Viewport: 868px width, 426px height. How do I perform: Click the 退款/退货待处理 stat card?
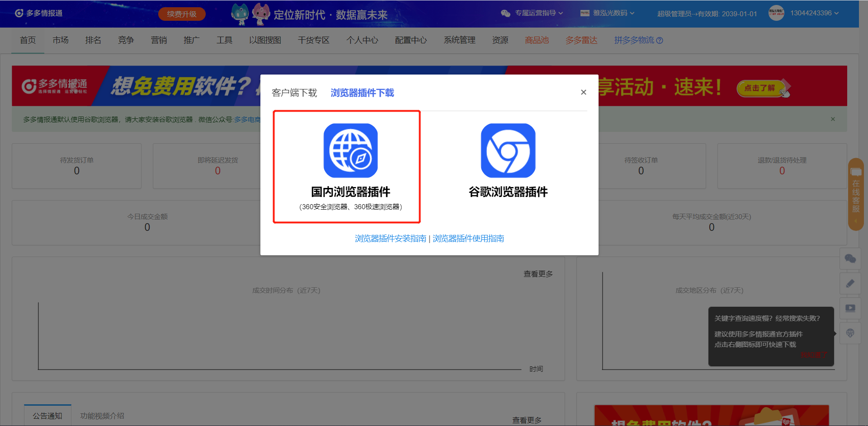(782, 166)
